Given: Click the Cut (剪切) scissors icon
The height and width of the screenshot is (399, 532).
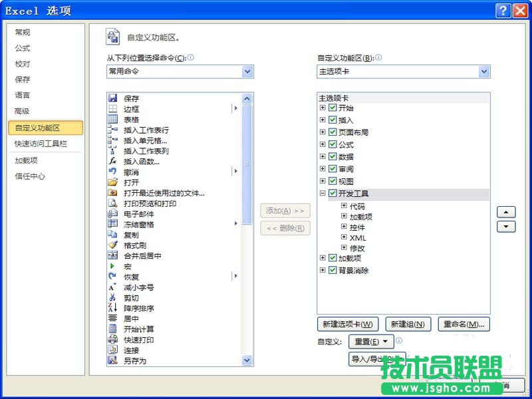Looking at the screenshot, I should click(x=112, y=297).
